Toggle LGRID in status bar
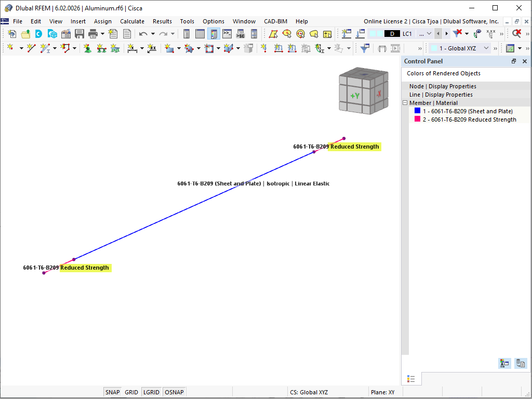532x399 pixels. tap(151, 392)
